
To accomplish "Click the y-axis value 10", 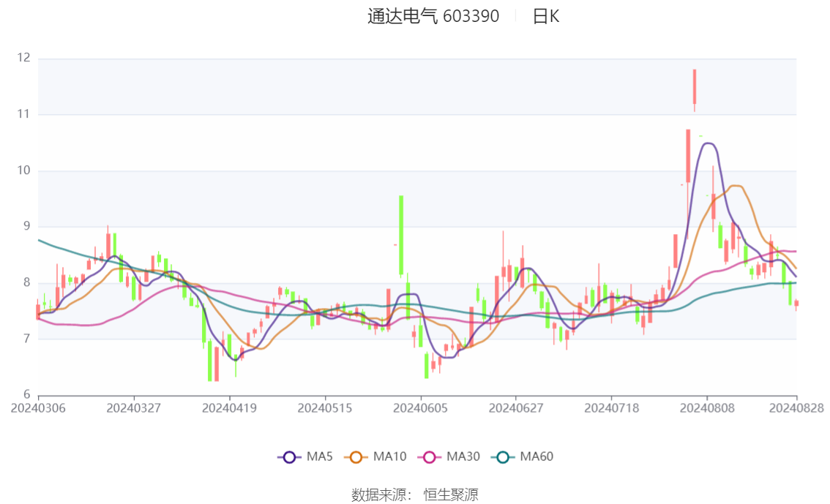I will pos(24,170).
